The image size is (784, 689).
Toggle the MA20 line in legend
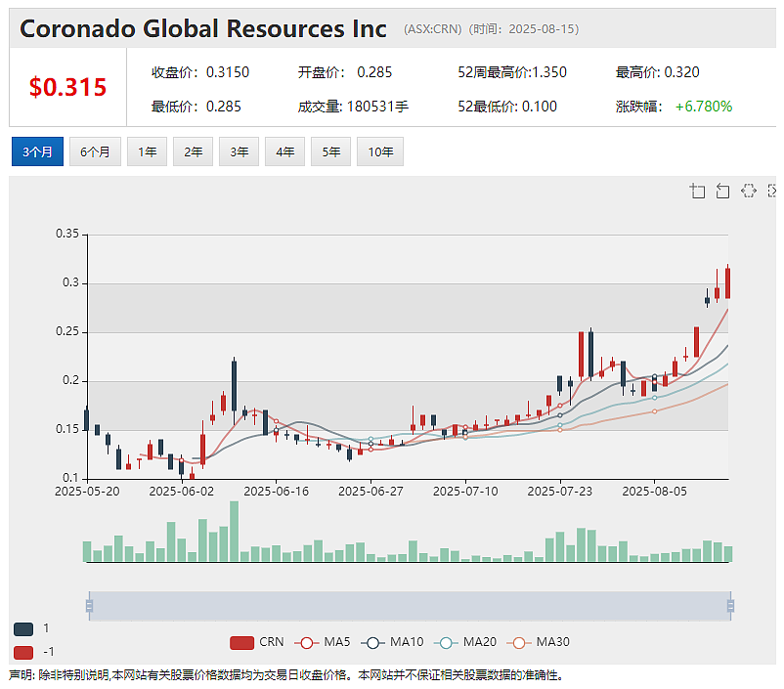pos(465,642)
